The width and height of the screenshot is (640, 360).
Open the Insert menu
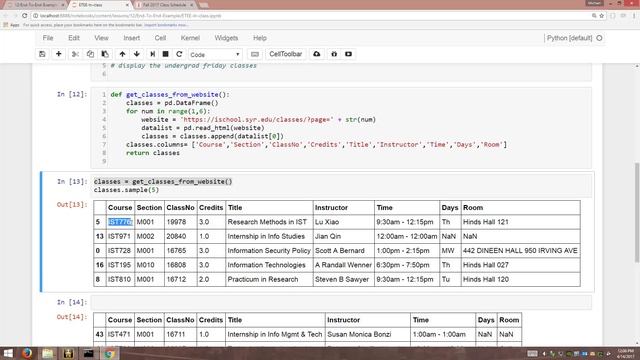pyautogui.click(x=131, y=38)
